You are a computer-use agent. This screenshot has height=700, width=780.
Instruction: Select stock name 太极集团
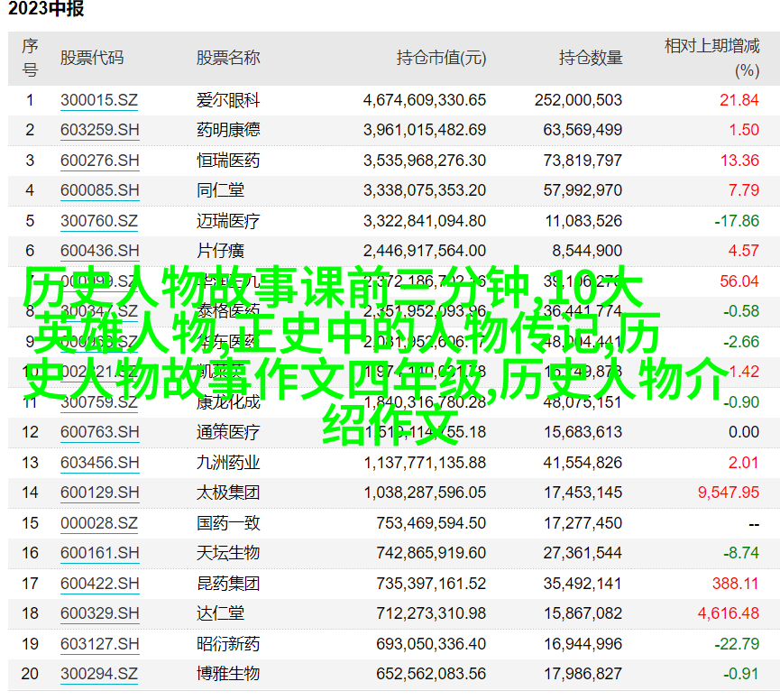click(x=228, y=493)
